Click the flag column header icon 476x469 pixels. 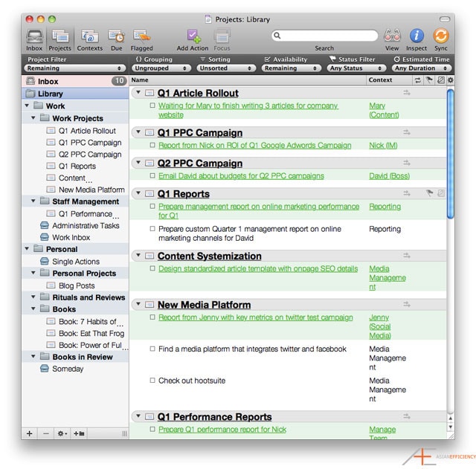pos(429,80)
